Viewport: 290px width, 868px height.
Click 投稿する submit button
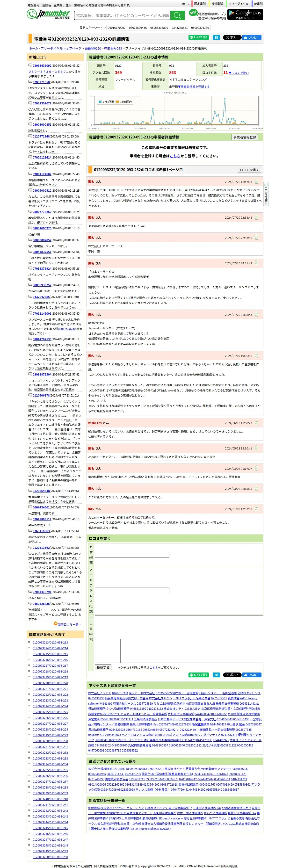coord(103,667)
